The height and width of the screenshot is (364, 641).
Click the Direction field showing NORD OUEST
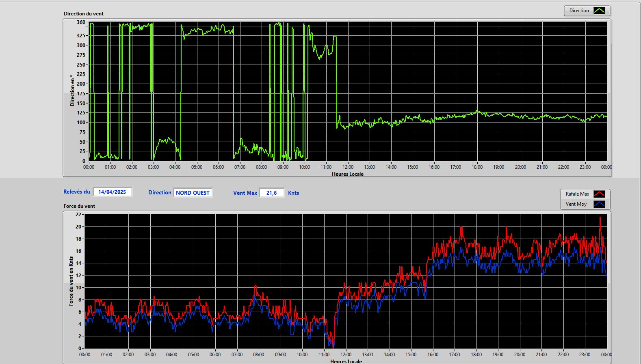pos(193,193)
